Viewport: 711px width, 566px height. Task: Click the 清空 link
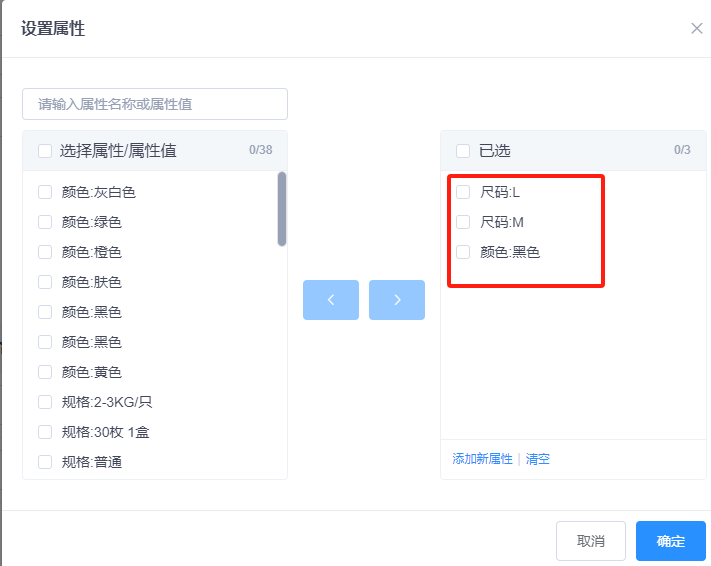[538, 459]
